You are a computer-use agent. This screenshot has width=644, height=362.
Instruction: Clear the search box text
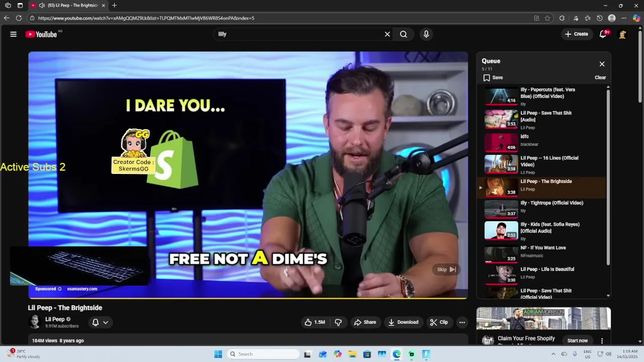coord(387,34)
